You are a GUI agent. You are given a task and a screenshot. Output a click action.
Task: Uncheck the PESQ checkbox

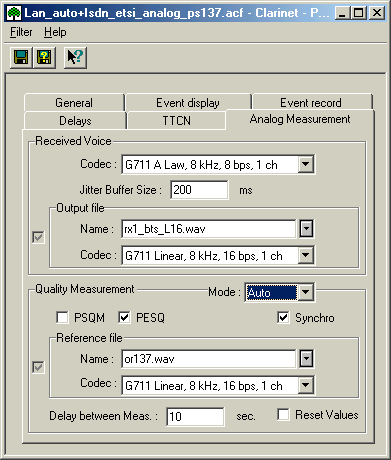[124, 318]
